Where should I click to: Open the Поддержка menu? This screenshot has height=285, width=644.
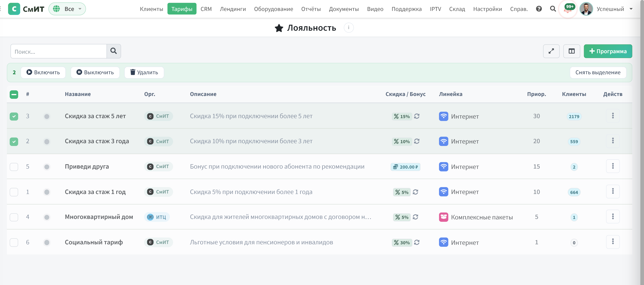pos(407,9)
